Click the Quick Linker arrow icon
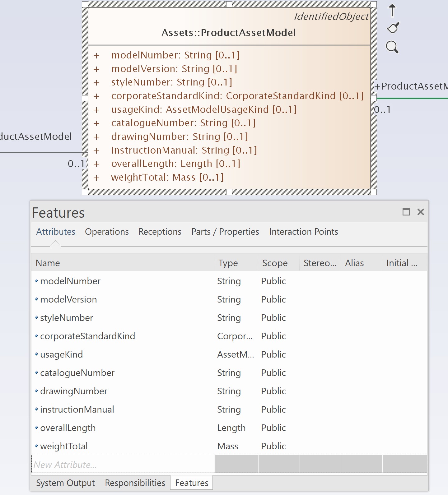 (x=392, y=10)
